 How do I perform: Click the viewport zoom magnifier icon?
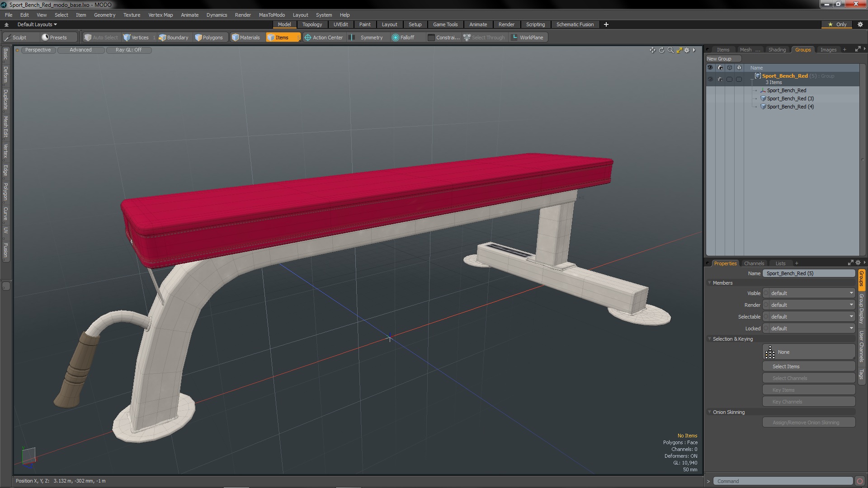(670, 50)
